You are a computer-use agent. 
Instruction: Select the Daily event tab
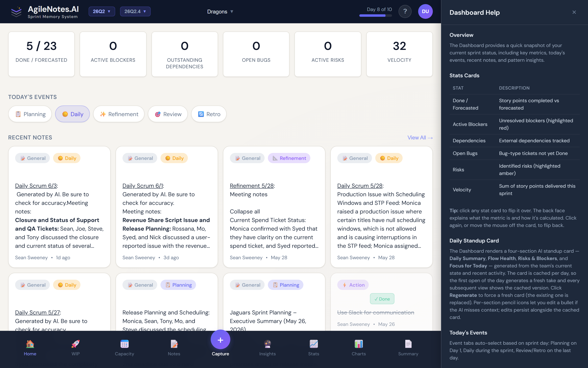coord(72,114)
